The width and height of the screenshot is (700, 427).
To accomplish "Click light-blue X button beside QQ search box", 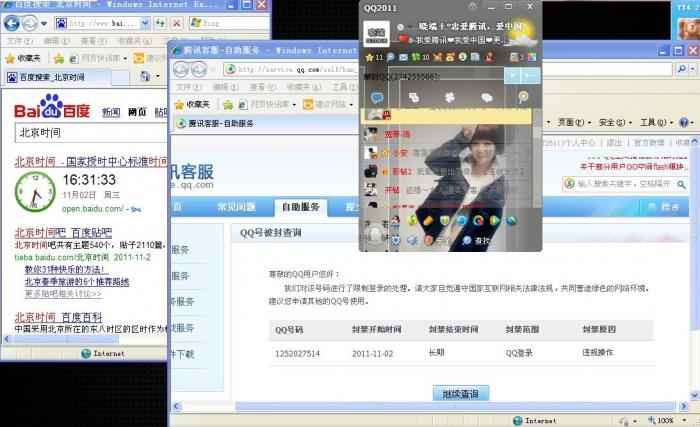I will (x=513, y=75).
